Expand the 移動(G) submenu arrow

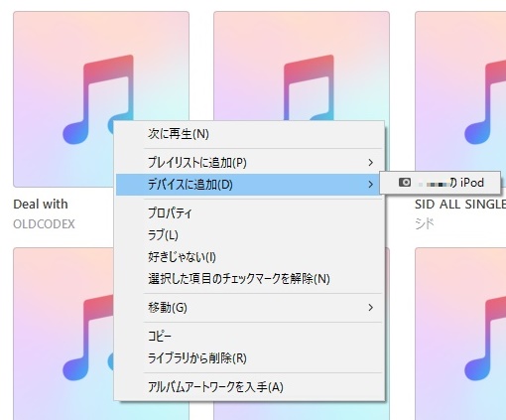click(x=371, y=308)
